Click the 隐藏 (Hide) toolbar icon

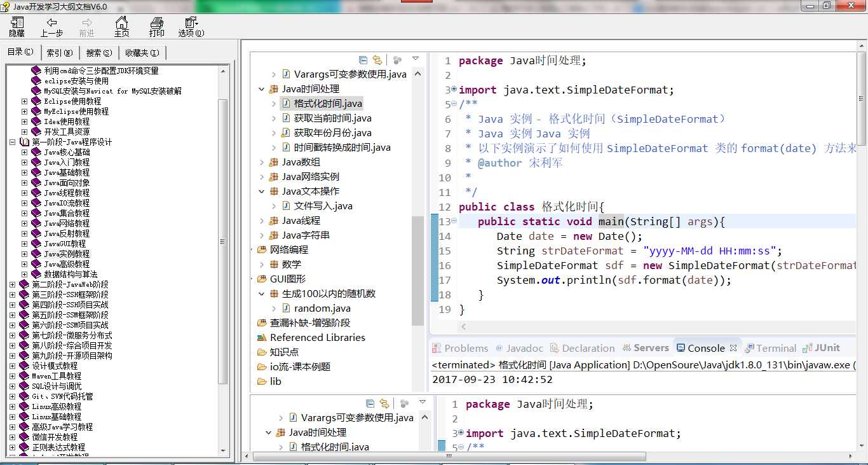click(x=17, y=23)
